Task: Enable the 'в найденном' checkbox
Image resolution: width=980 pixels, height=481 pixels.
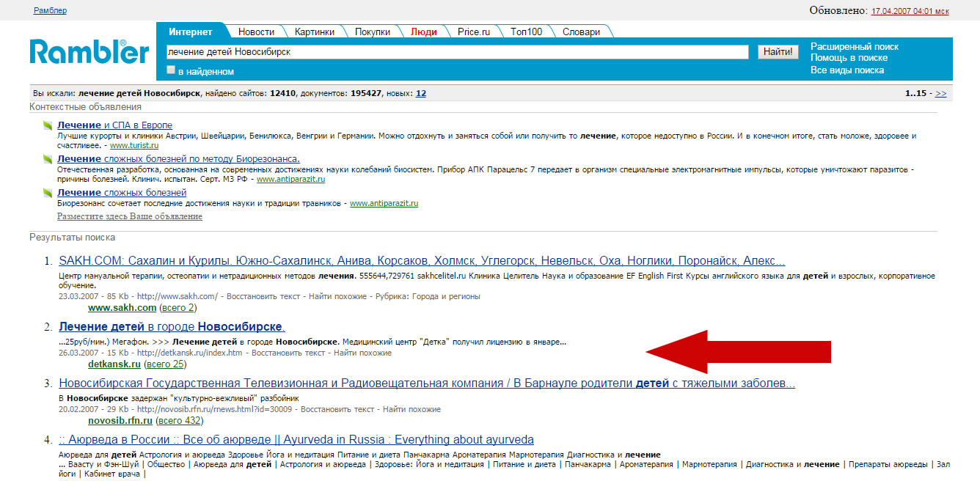Action: pos(171,70)
